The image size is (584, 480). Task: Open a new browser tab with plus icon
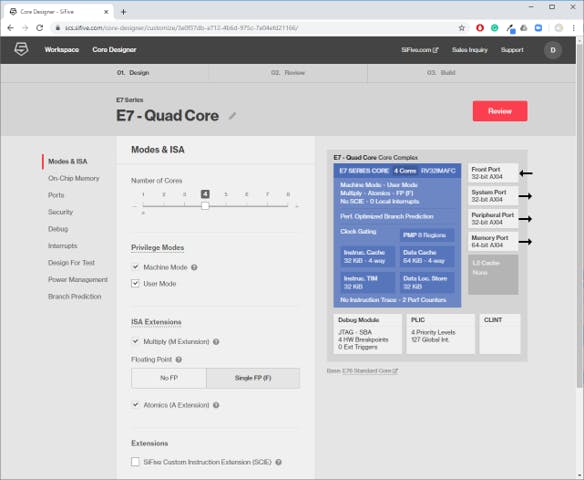[x=124, y=12]
